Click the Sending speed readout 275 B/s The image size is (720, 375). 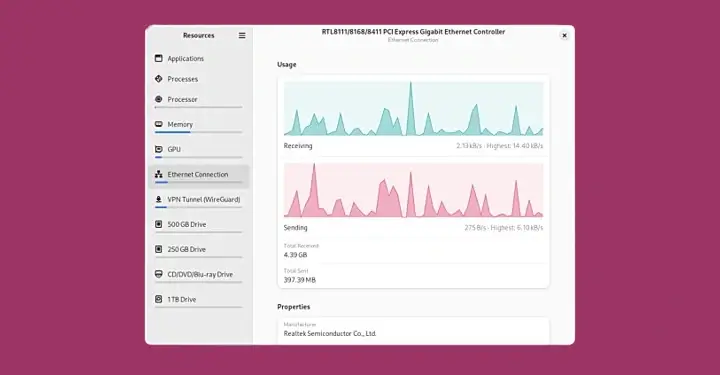pos(475,228)
